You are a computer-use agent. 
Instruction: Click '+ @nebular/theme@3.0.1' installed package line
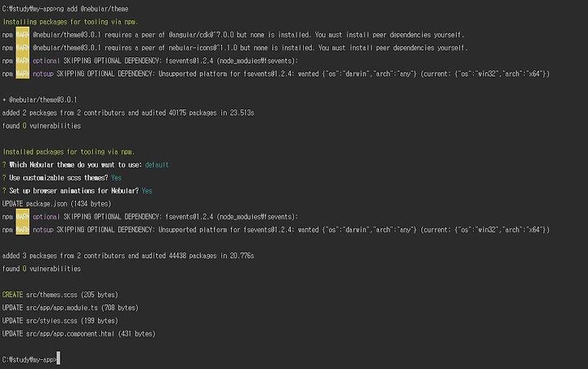click(40, 100)
